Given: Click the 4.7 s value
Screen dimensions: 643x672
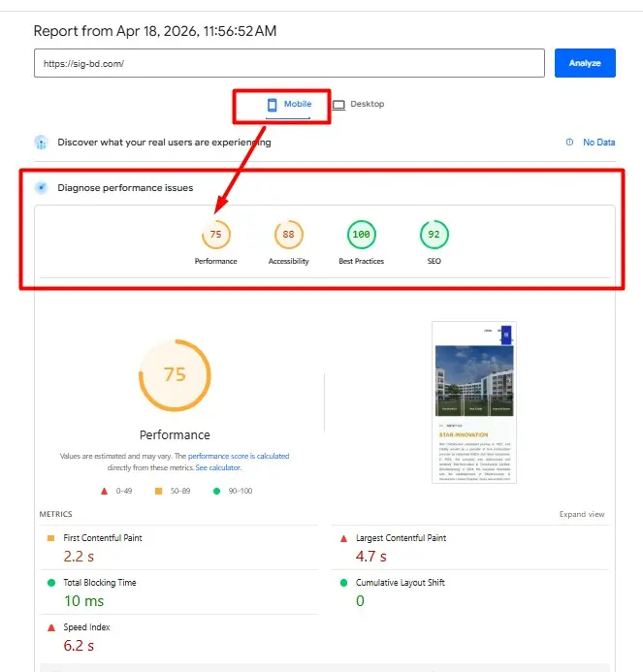Looking at the screenshot, I should 370,557.
